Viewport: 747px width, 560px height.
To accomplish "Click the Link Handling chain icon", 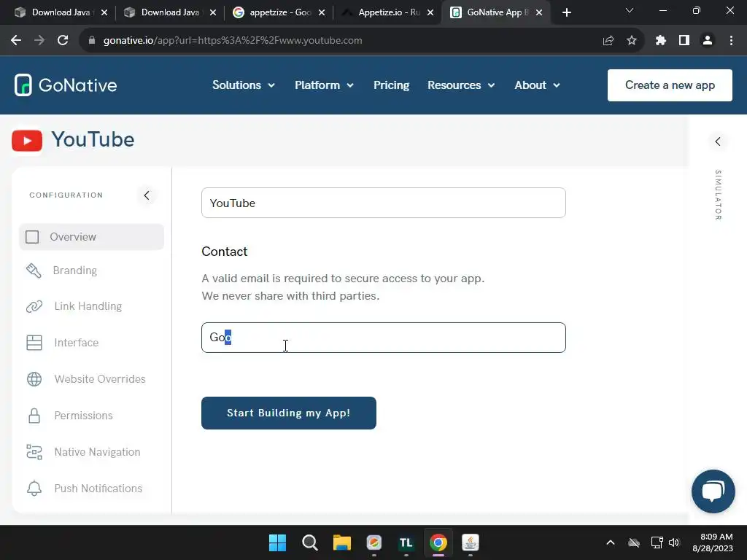I will coord(34,306).
